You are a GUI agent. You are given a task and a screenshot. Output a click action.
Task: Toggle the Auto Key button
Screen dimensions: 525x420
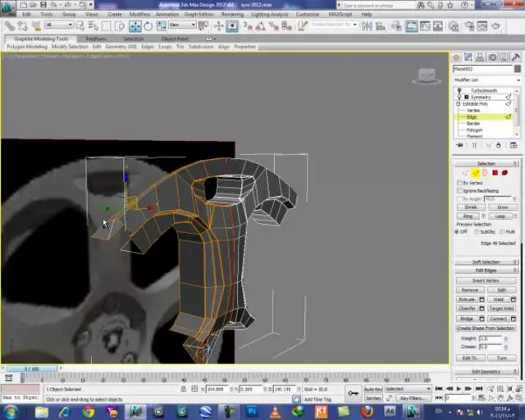coord(373,389)
